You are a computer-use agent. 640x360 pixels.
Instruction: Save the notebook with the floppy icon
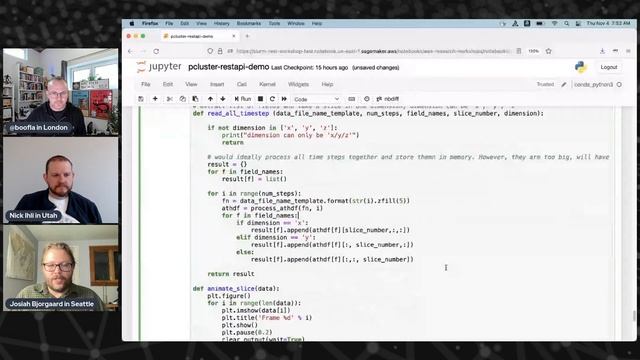point(141,99)
